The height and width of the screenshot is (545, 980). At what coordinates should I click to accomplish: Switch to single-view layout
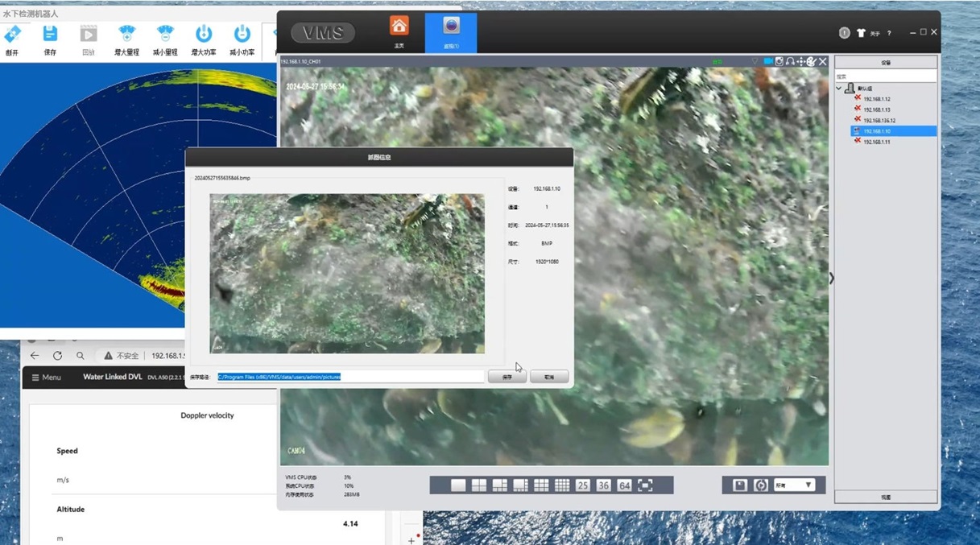(x=458, y=485)
